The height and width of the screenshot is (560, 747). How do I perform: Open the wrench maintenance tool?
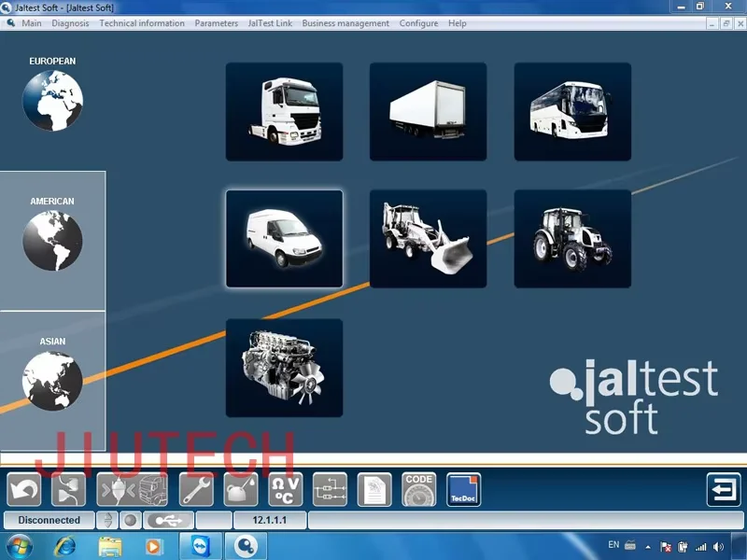pos(196,489)
